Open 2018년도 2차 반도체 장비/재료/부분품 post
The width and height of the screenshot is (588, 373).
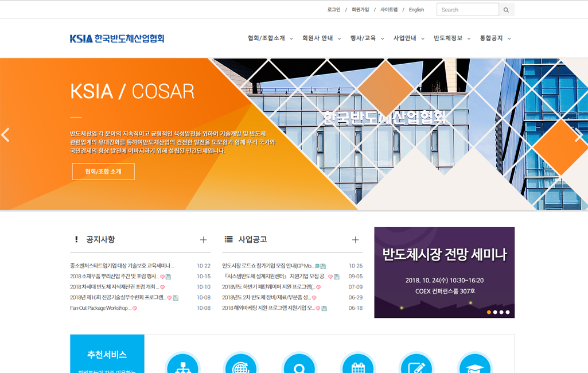point(266,297)
